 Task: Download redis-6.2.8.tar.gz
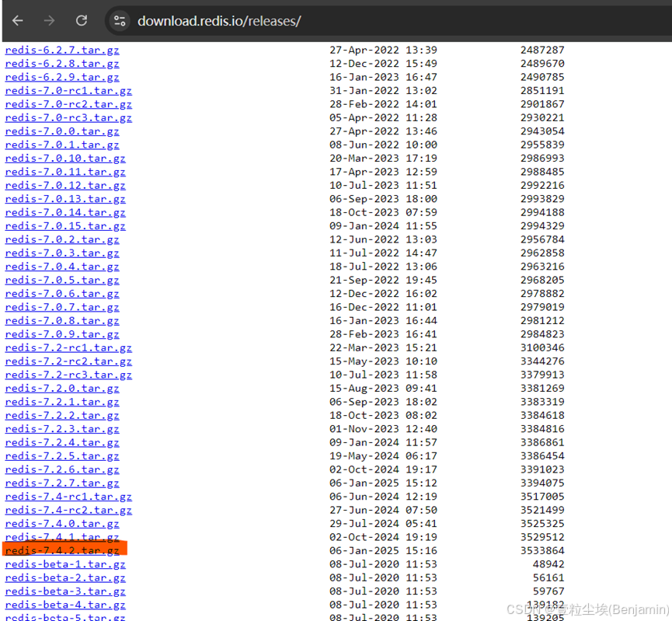coord(62,64)
